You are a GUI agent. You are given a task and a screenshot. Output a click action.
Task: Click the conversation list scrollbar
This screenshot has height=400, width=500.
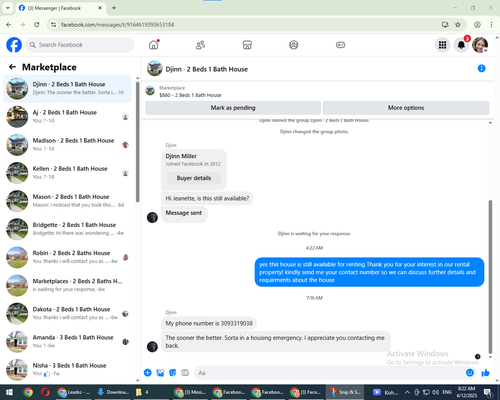(x=137, y=142)
